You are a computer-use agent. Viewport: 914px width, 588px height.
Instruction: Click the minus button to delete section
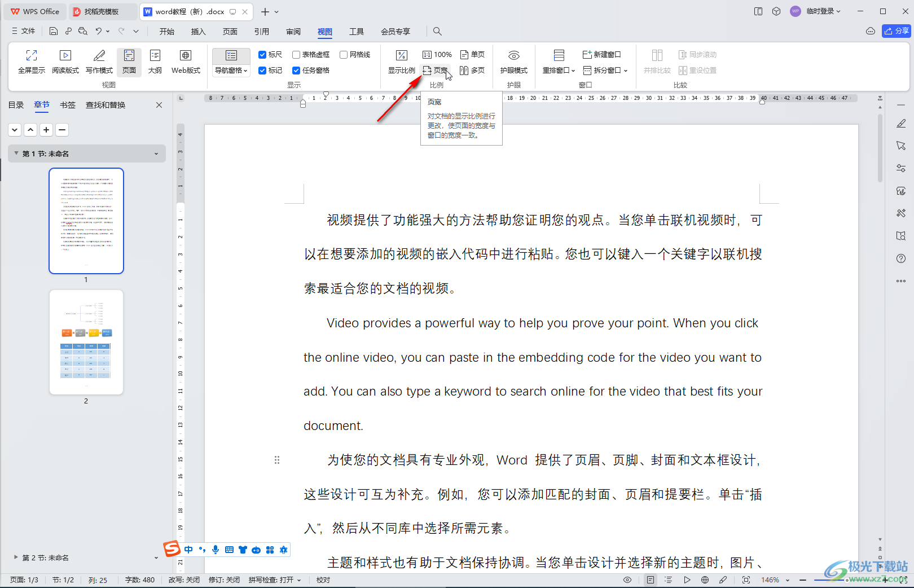pyautogui.click(x=62, y=130)
